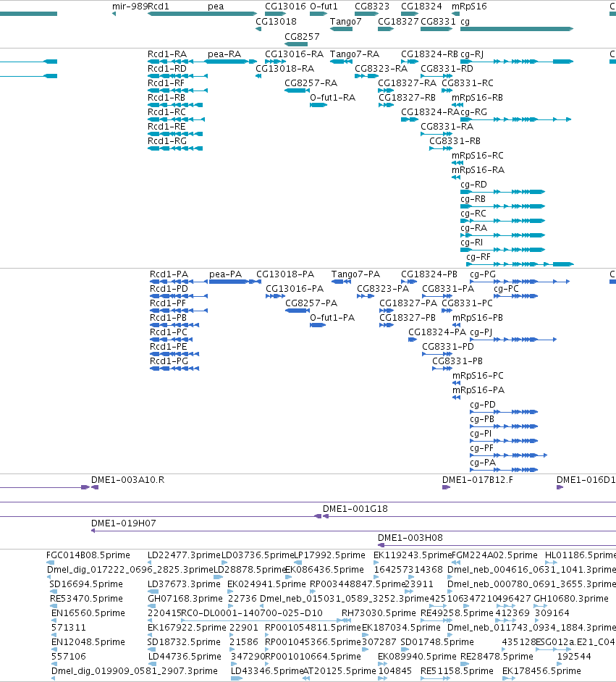Screen dimensions: 616x682
Task: Select EST EN12048.5prime
Action: pos(88,642)
